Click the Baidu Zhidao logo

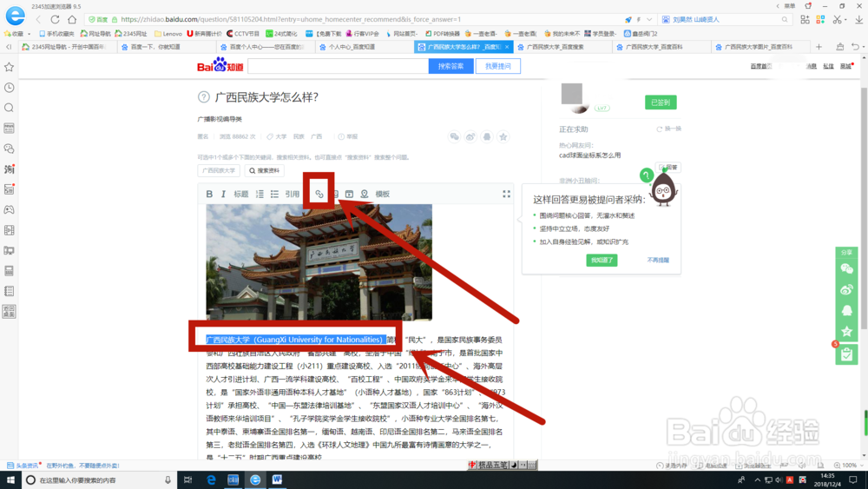[220, 65]
